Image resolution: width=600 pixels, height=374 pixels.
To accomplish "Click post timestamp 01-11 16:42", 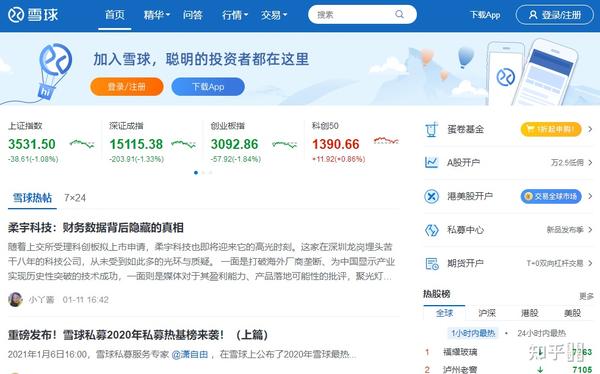I will (86, 300).
